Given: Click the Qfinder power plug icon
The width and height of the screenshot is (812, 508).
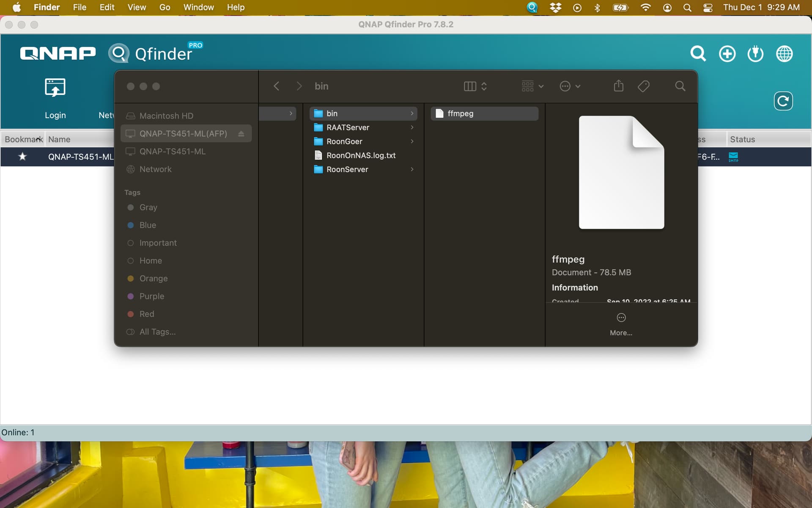Looking at the screenshot, I should tap(755, 54).
